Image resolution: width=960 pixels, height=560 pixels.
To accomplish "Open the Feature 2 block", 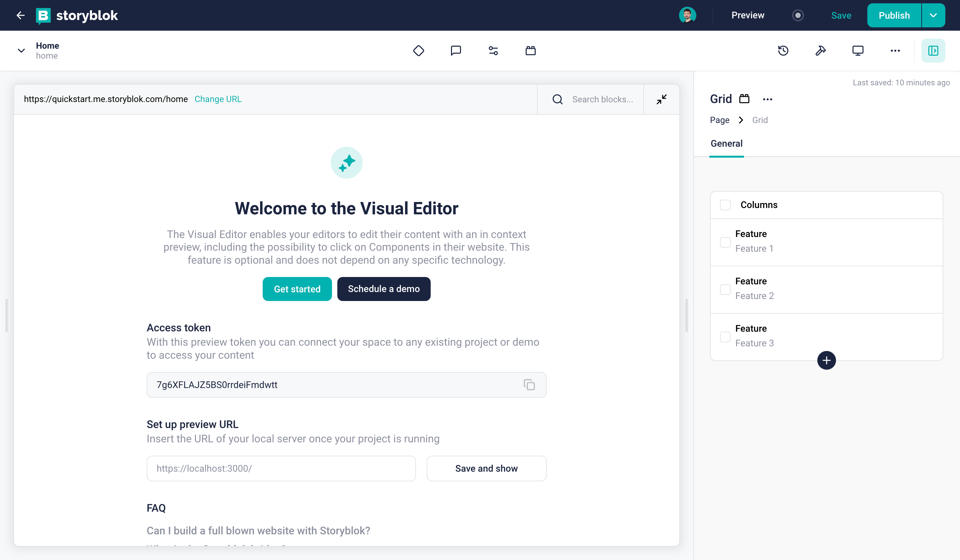I will coord(826,290).
